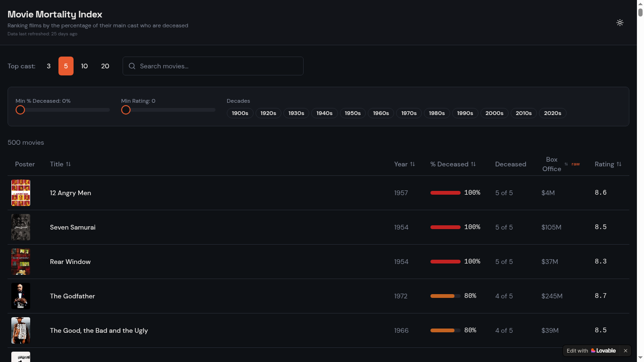Sort by Rating arrows icon
This screenshot has height=362, width=644.
click(x=619, y=164)
